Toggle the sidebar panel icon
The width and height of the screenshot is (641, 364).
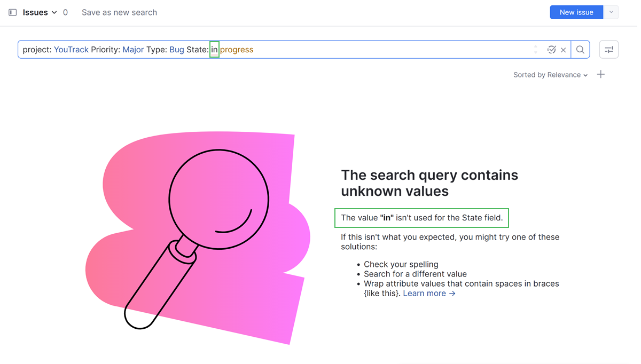(13, 12)
